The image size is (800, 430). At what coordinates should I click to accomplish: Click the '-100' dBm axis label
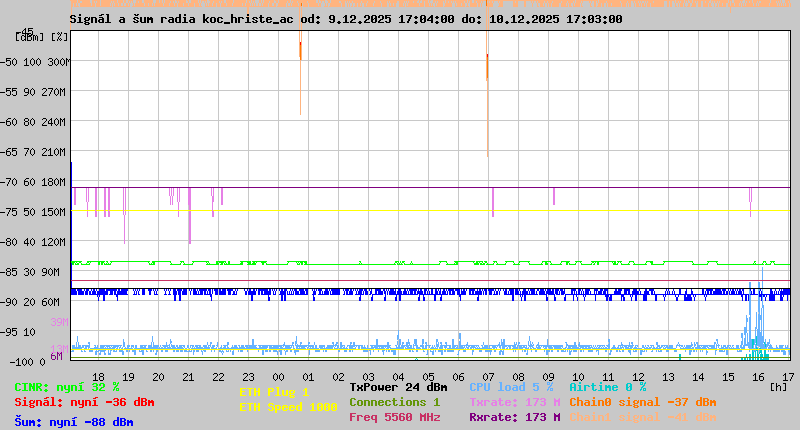click(20, 362)
